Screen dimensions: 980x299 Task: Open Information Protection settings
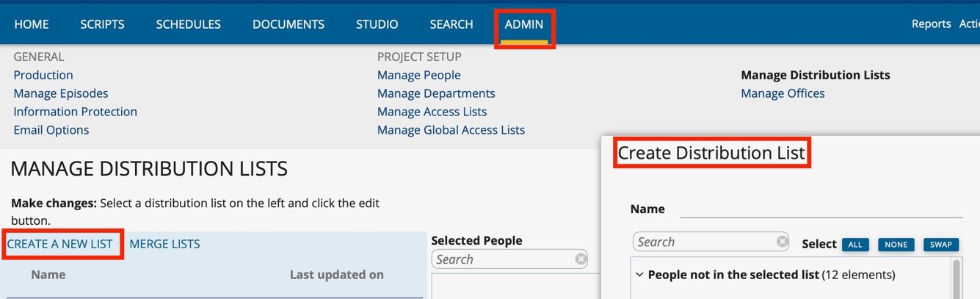click(x=76, y=112)
